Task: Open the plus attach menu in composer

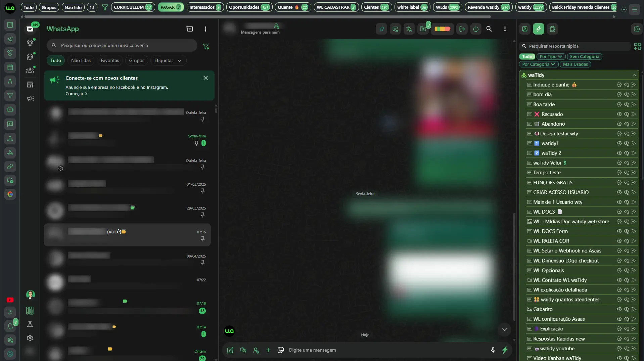Action: 268,350
